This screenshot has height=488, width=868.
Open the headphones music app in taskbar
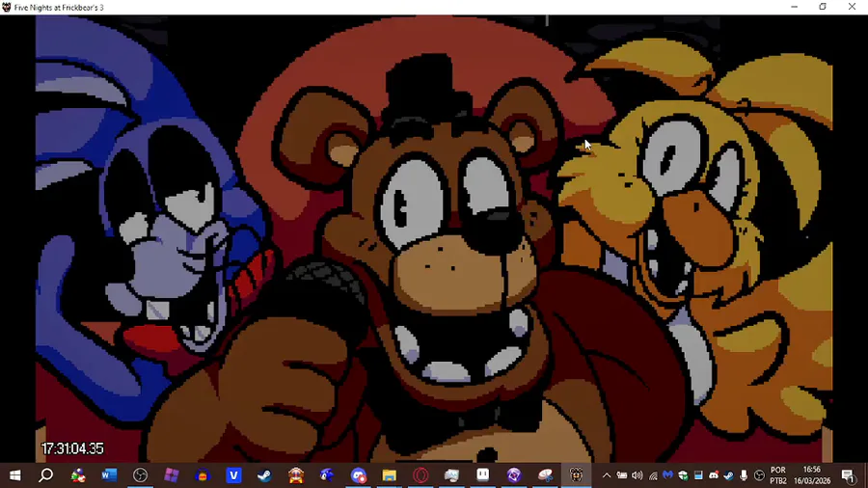(203, 475)
